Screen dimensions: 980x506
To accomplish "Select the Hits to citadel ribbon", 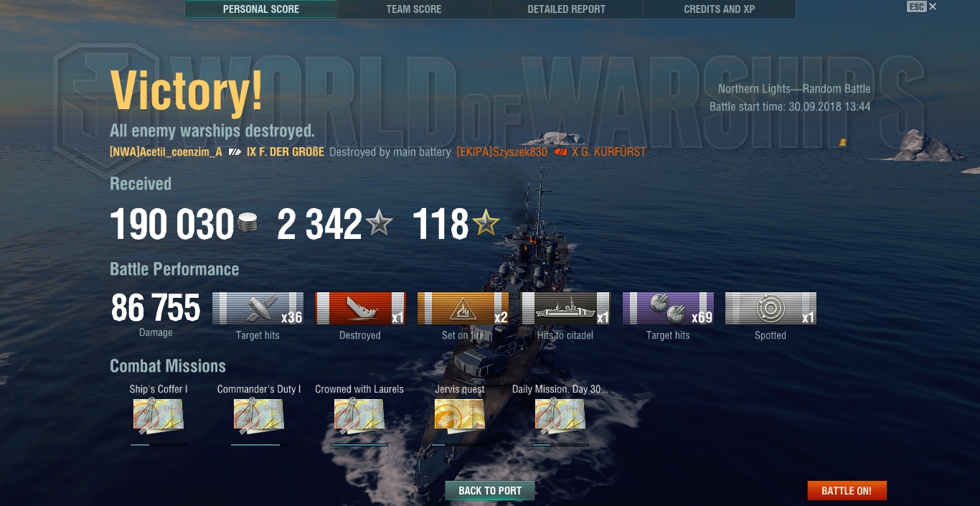I will [x=565, y=309].
